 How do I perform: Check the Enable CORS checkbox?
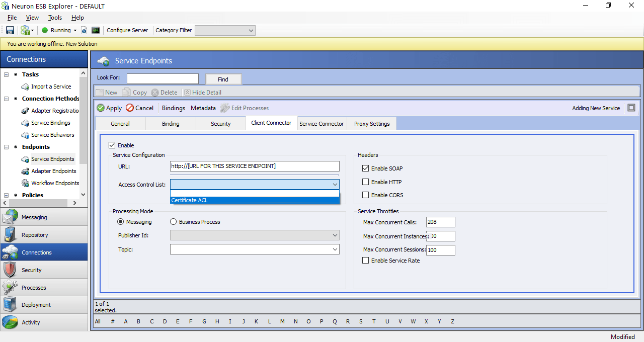(x=366, y=195)
